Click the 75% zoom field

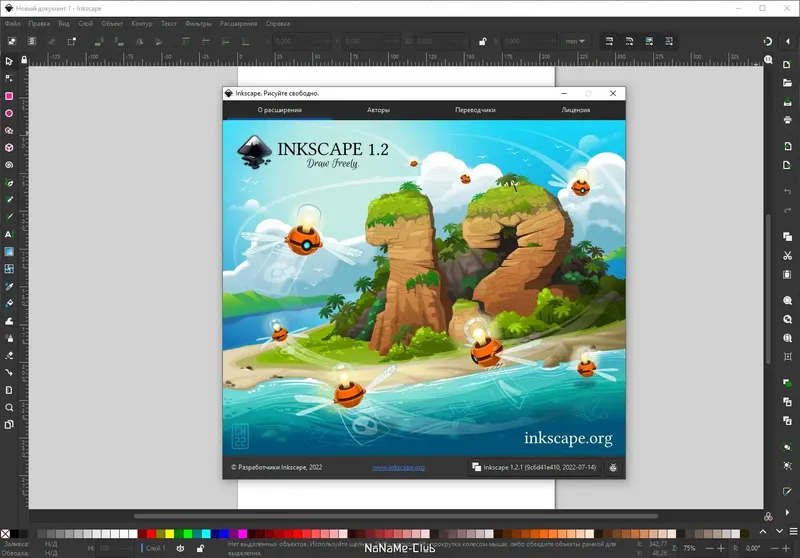click(690, 548)
